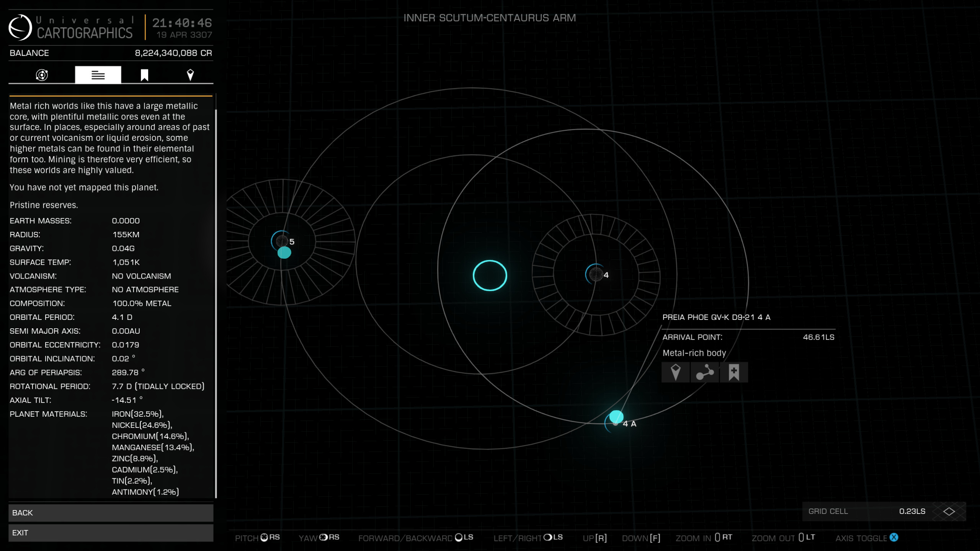The width and height of the screenshot is (980, 551).
Task: Click the ZINC(8.8%) material
Action: pos(135,458)
